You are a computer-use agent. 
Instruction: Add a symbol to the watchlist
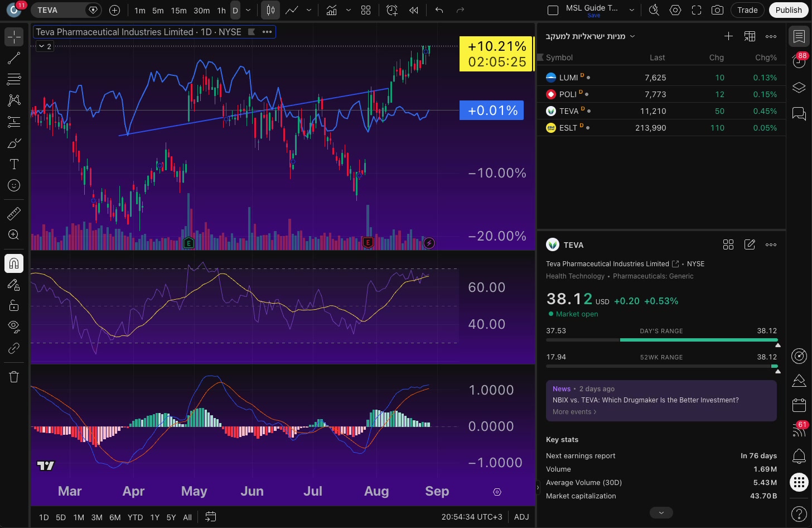pos(728,36)
